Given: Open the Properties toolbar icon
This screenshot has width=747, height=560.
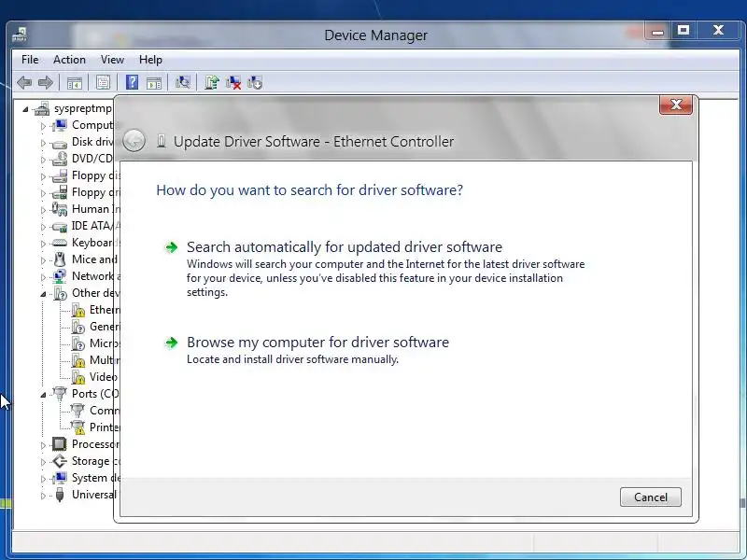Looking at the screenshot, I should pyautogui.click(x=103, y=83).
